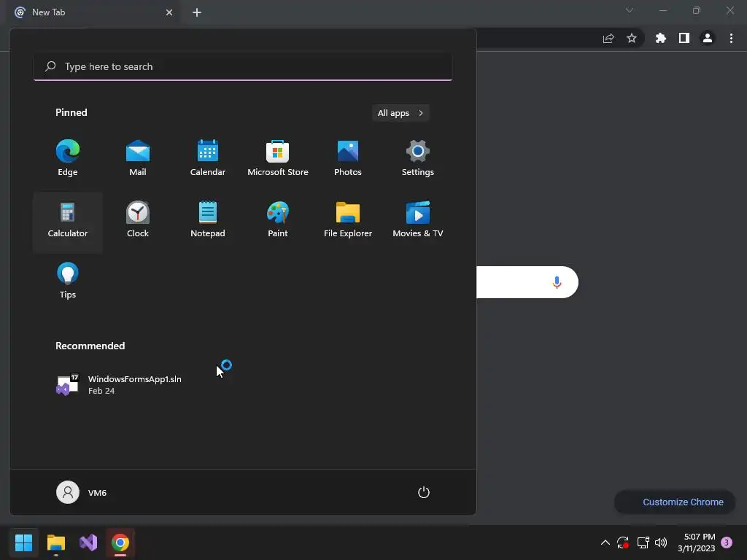Click Chrome share this page icon
747x560 pixels.
click(x=608, y=38)
